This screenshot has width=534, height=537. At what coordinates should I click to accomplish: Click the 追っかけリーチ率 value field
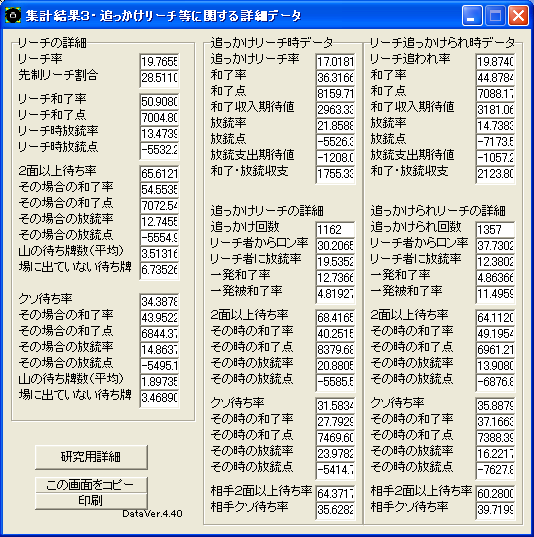pyautogui.click(x=335, y=62)
